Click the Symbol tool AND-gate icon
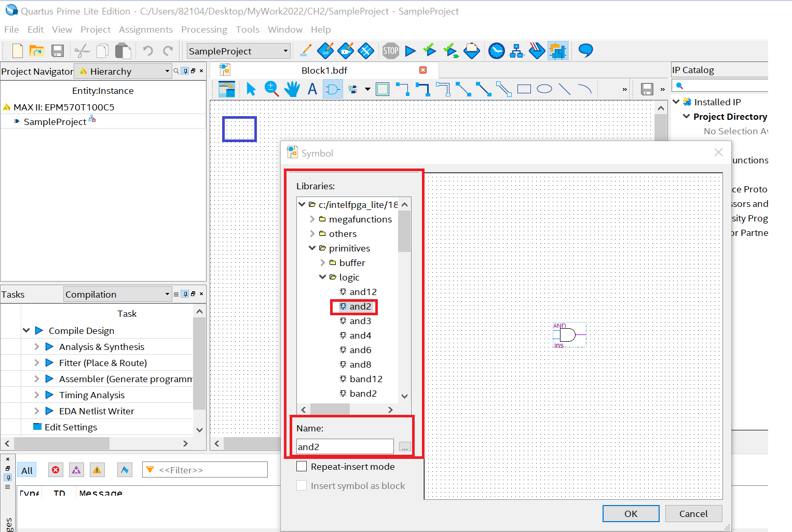This screenshot has height=532, width=792. [333, 89]
